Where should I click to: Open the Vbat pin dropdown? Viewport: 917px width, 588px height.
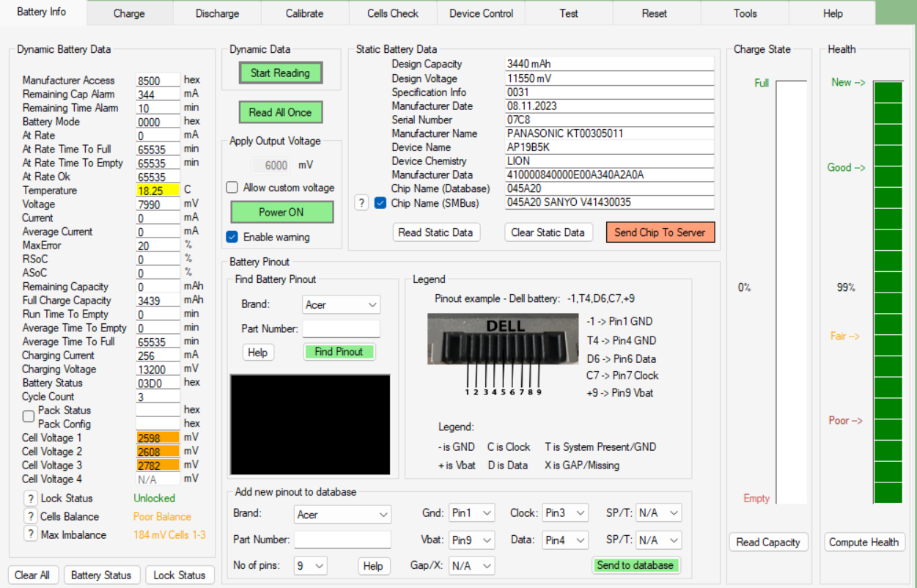pyautogui.click(x=471, y=540)
